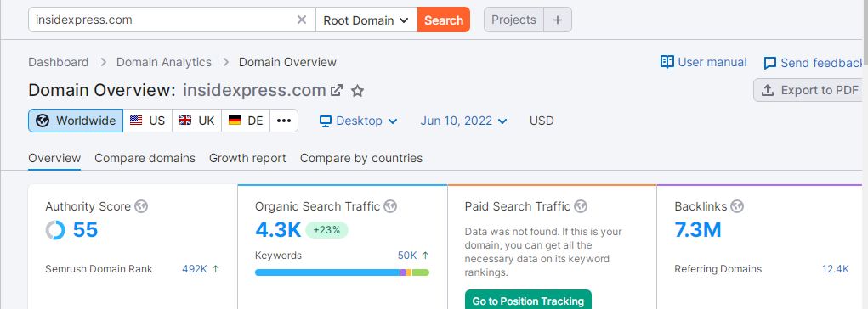Switch to the Overview tab
This screenshot has width=868, height=309.
(x=54, y=158)
